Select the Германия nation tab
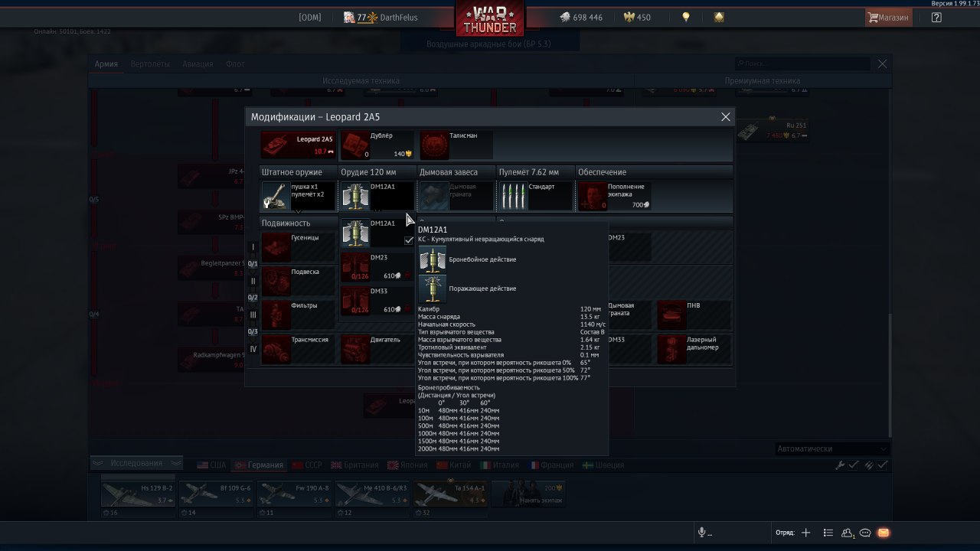Image resolution: width=980 pixels, height=551 pixels. (x=259, y=465)
